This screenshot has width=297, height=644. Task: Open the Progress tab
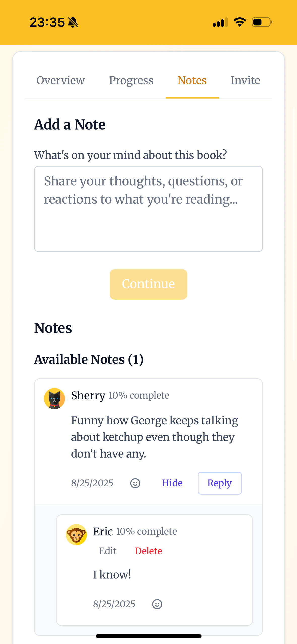(131, 81)
